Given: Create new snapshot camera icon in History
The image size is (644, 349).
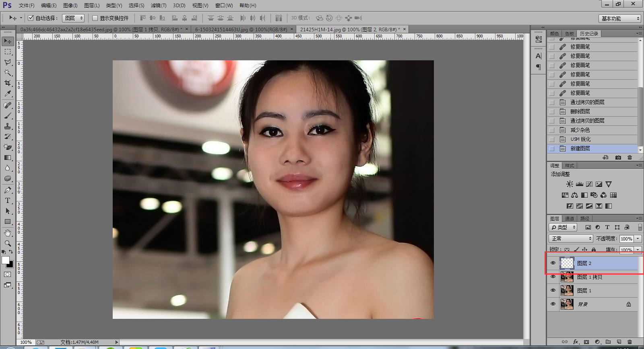Looking at the screenshot, I should (618, 158).
